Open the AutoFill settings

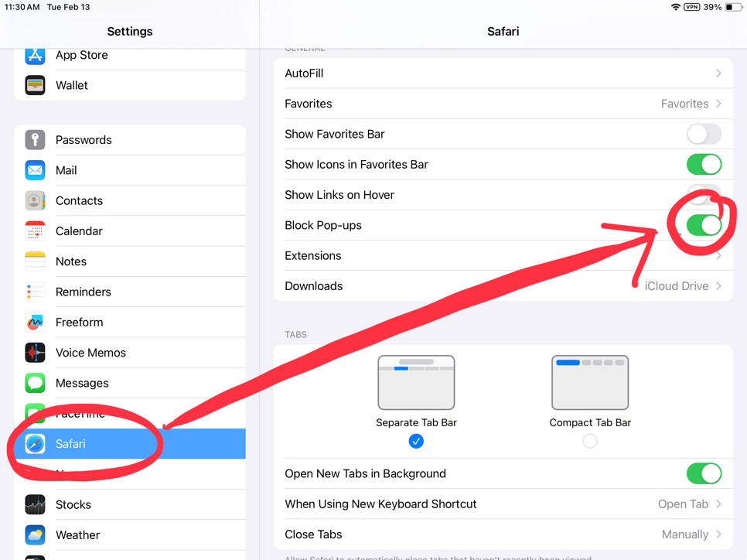pyautogui.click(x=503, y=73)
